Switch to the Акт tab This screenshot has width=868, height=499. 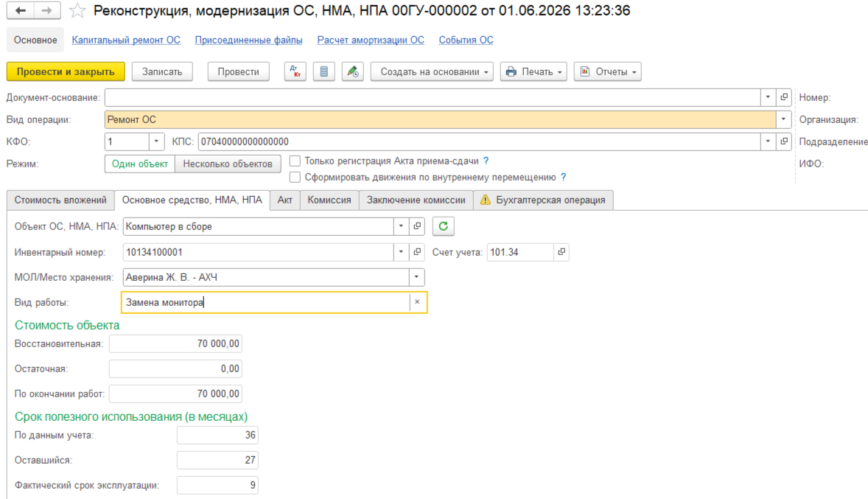(x=285, y=200)
